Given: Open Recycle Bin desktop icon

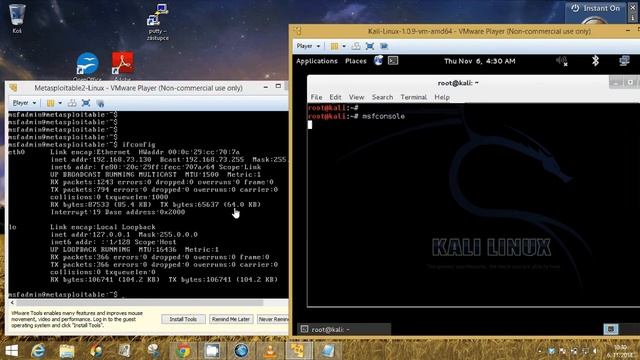Looking at the screenshot, I should pos(17,18).
